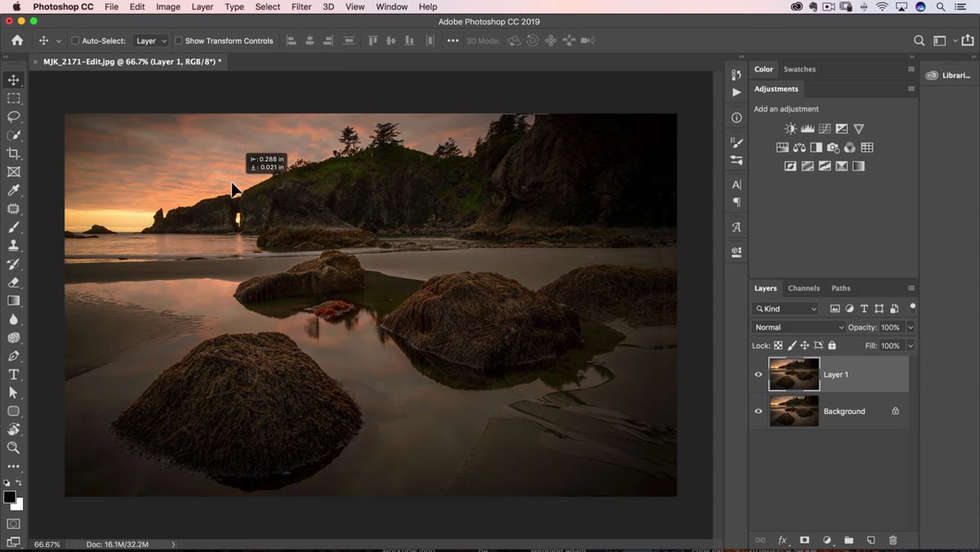Screen dimensions: 980x552
Task: Switch to the Swatches tab
Action: [x=800, y=69]
